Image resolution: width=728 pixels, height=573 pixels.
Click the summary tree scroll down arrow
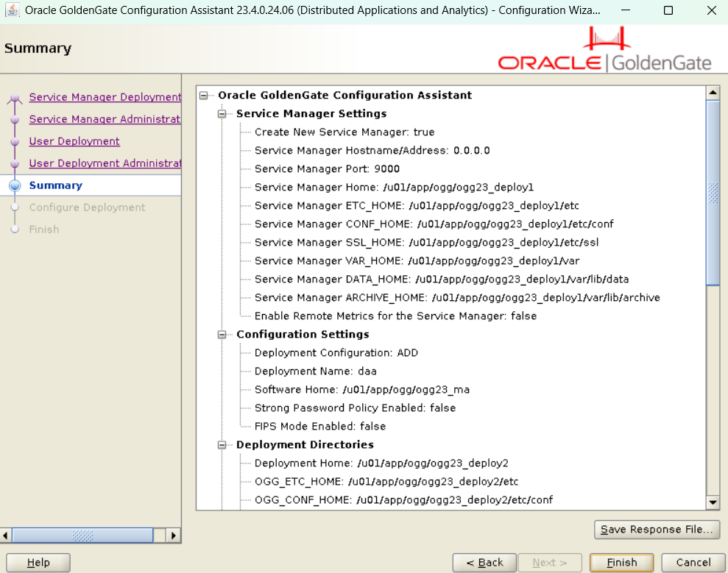(x=713, y=502)
